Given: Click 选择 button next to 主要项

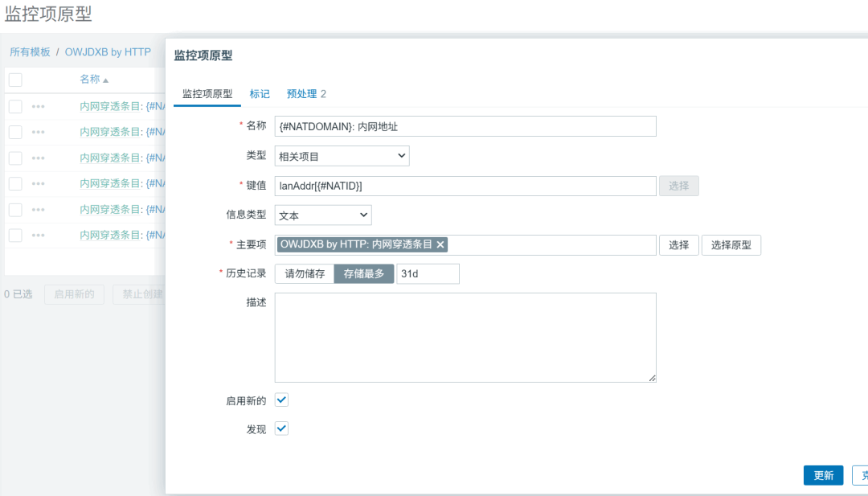Looking at the screenshot, I should (678, 245).
